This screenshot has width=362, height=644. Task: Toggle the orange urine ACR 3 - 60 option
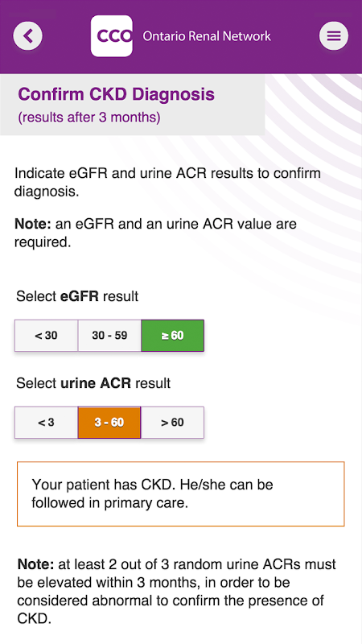(x=109, y=423)
